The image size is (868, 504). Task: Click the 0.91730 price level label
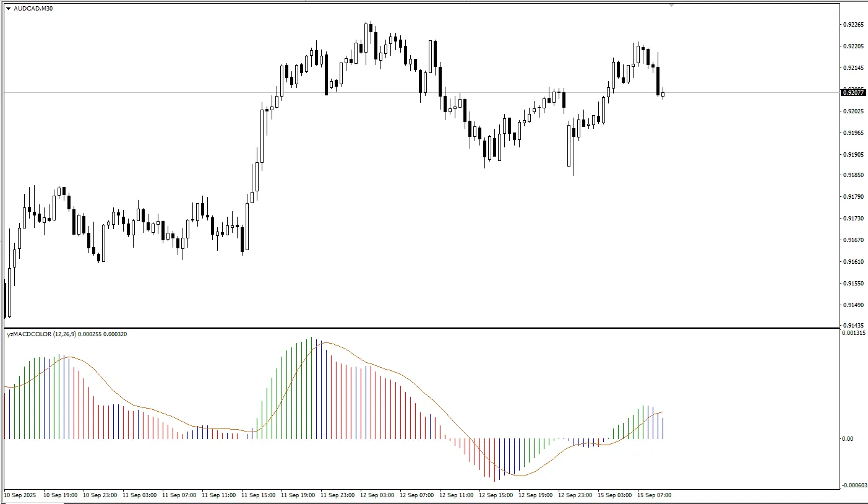pos(853,219)
